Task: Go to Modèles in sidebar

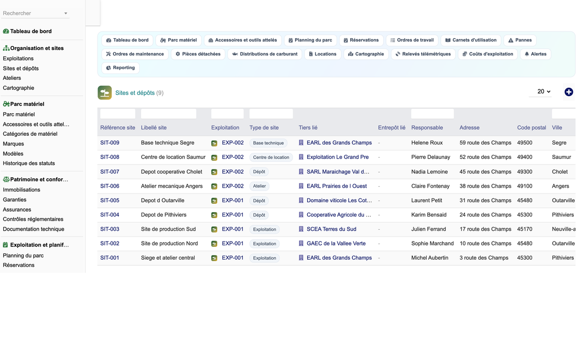Action: click(13, 153)
